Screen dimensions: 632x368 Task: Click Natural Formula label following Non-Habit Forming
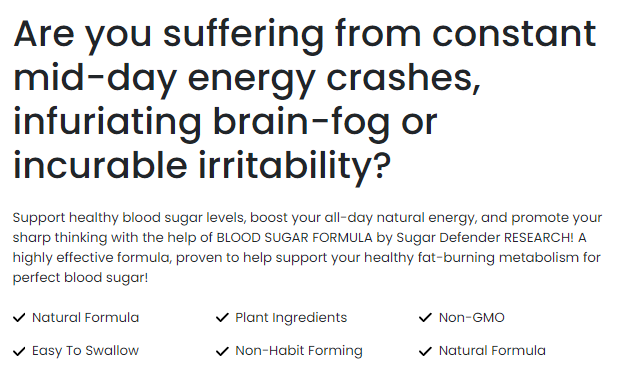pos(492,351)
